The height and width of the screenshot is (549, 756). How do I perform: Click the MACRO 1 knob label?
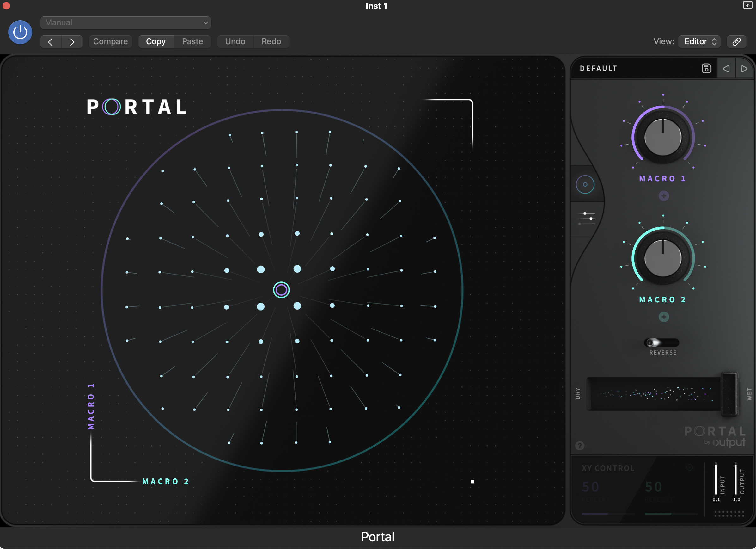663,178
